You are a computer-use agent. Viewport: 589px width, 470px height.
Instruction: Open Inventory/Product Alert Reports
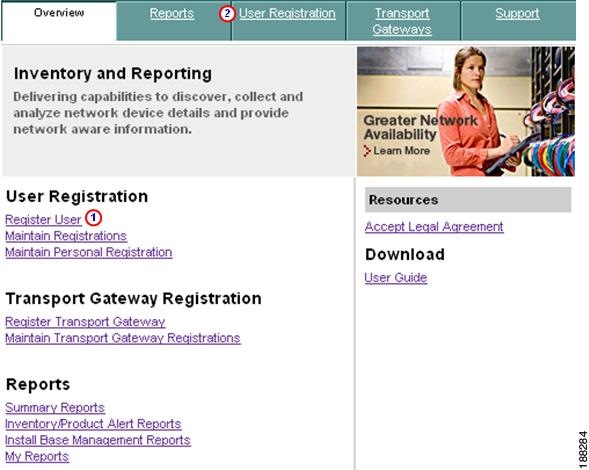point(93,424)
